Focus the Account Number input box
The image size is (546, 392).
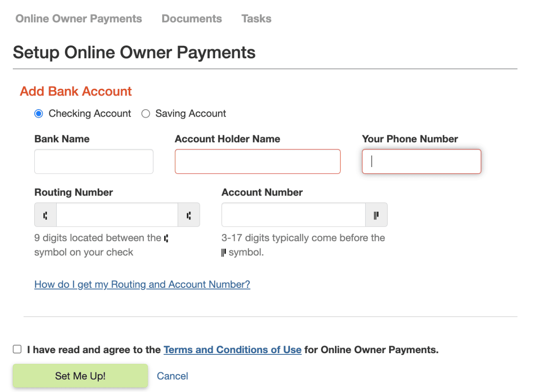click(294, 215)
